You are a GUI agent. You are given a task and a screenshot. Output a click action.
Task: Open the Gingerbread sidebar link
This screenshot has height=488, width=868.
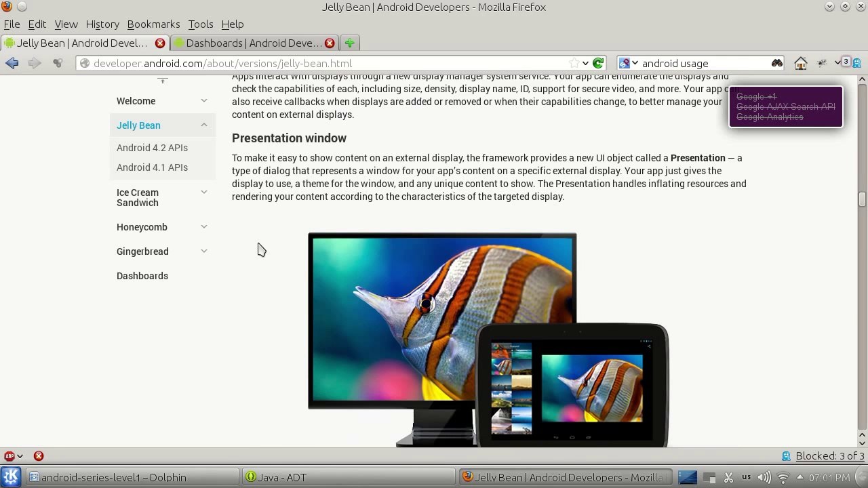point(142,251)
